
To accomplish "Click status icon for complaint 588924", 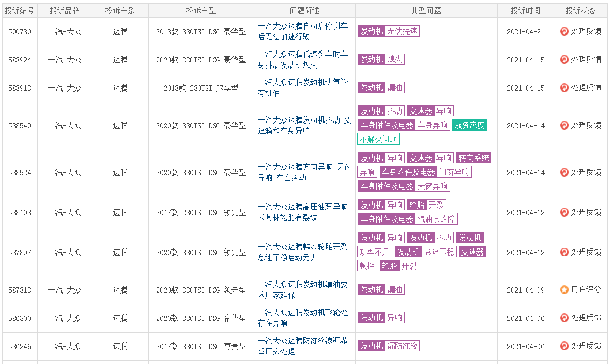I will (564, 60).
